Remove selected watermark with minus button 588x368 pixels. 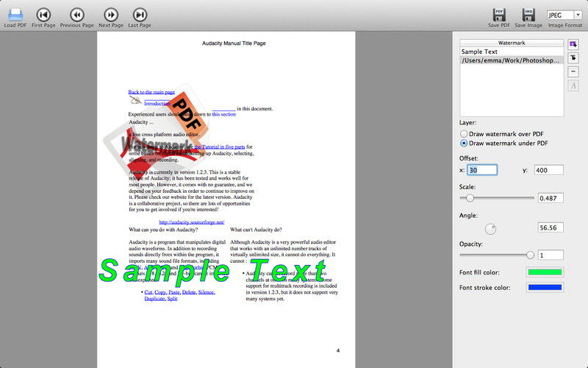pos(573,71)
